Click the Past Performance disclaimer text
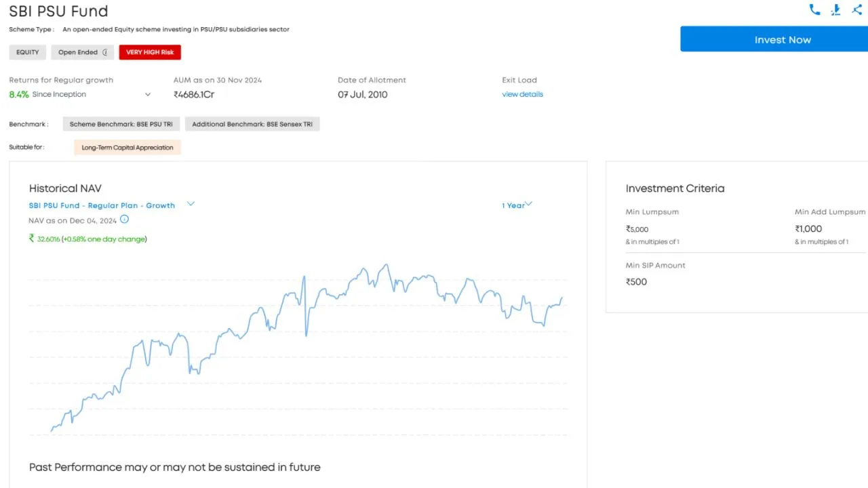868x488 pixels. coord(175,467)
